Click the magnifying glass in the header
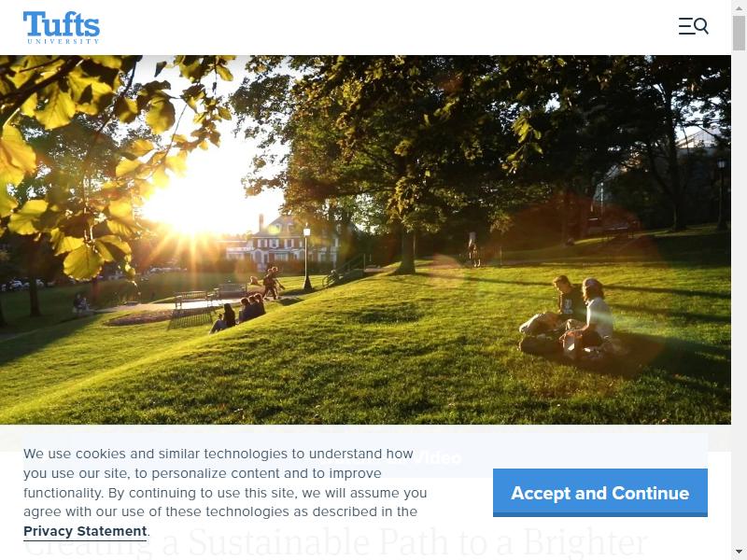This screenshot has height=560, width=747. click(701, 26)
